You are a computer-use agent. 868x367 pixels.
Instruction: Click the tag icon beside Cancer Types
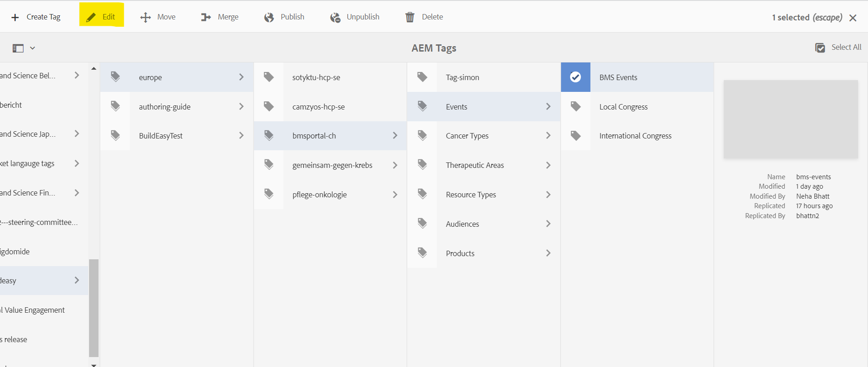[x=422, y=135]
